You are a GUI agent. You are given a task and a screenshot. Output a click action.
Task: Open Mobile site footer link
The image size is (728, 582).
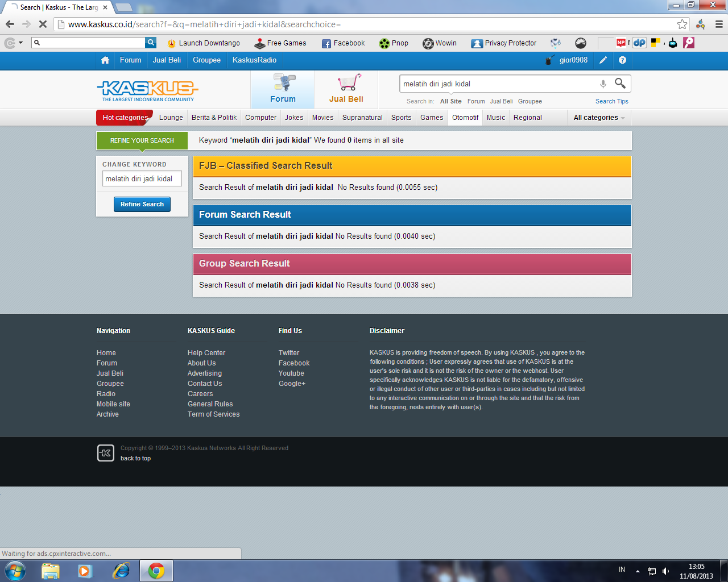113,404
